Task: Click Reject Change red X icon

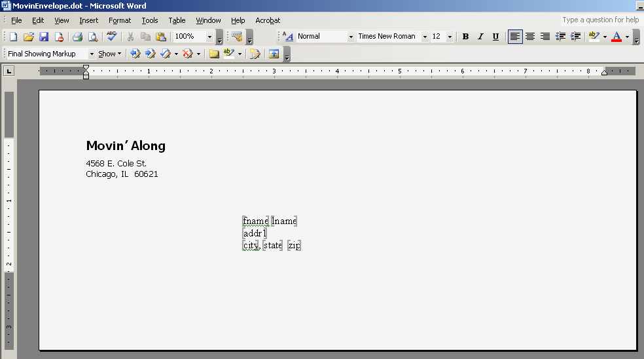Action: click(188, 54)
